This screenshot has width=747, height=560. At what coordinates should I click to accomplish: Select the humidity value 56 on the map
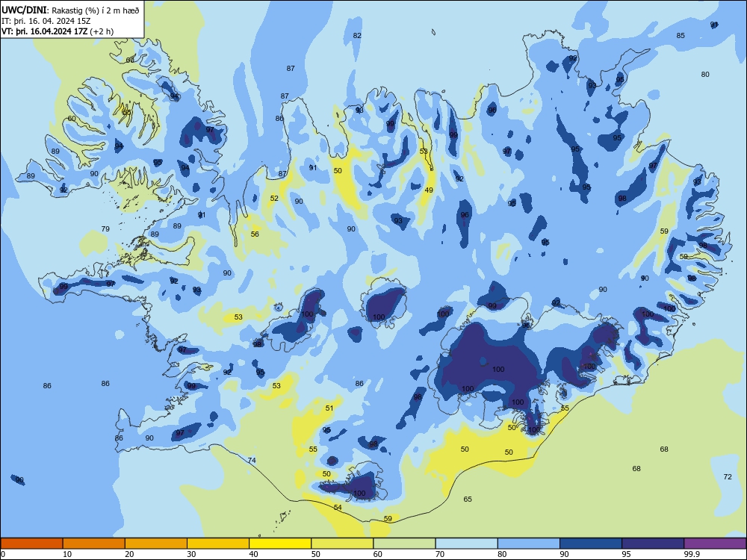pos(255,234)
